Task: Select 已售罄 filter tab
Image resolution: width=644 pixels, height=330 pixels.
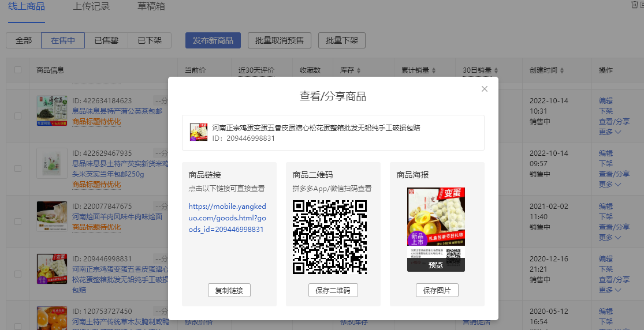Action: point(106,40)
